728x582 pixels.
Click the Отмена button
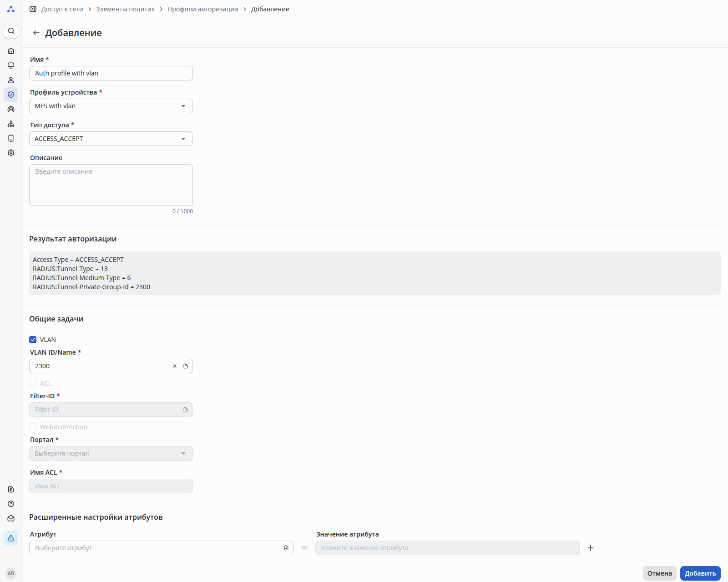click(659, 573)
